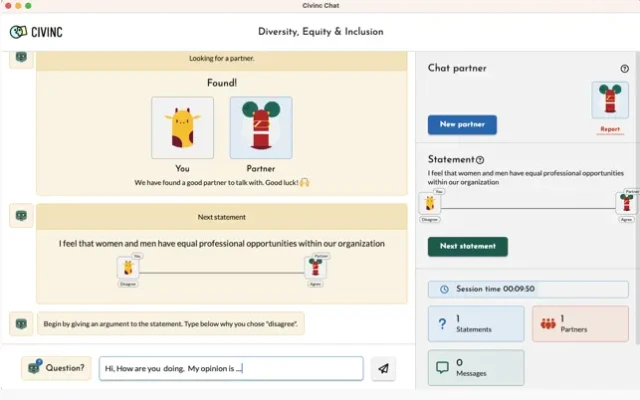Image resolution: width=640 pixels, height=400 pixels.
Task: Click the help icon beside Chat partner
Action: tap(625, 68)
